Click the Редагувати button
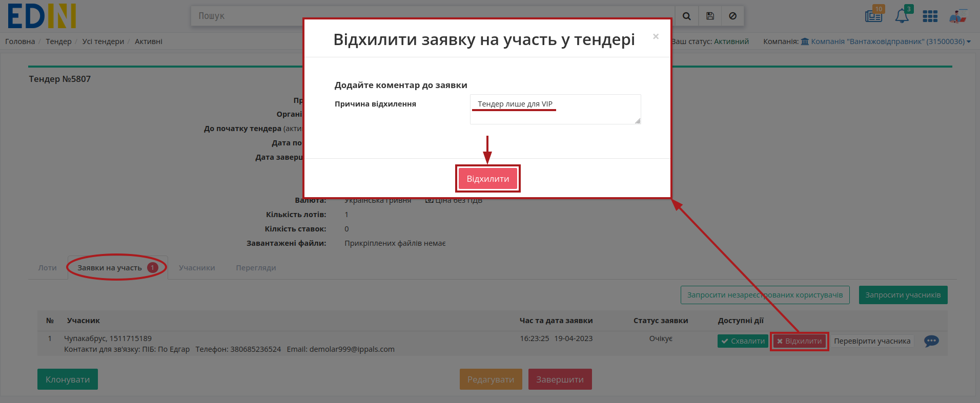 pyautogui.click(x=491, y=379)
